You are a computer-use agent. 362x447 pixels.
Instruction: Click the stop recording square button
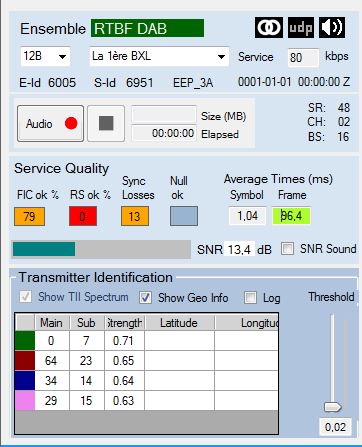(x=106, y=124)
